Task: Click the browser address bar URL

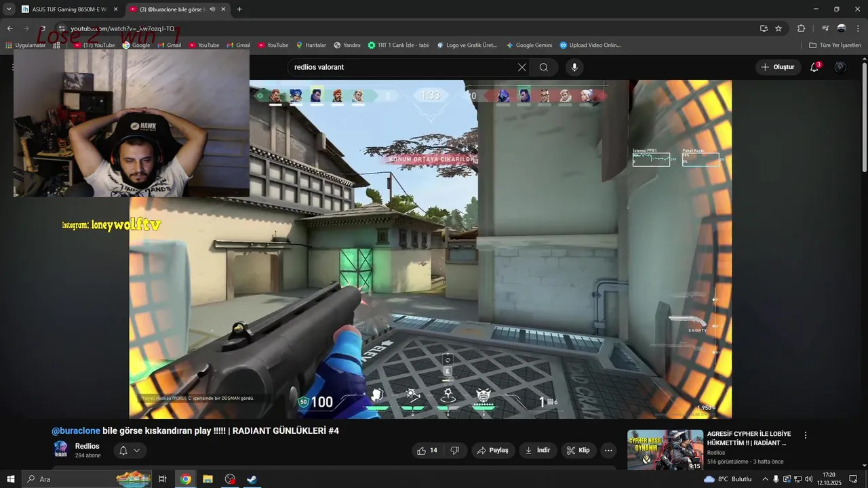Action: 123,28
